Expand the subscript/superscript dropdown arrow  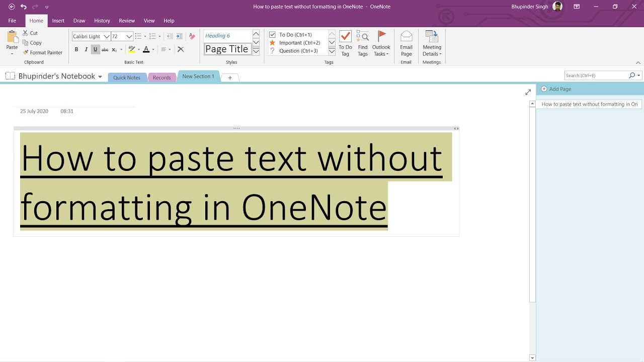[121, 49]
